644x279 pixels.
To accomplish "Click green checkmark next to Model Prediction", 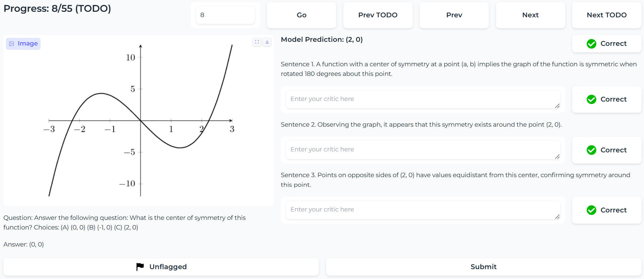I will click(591, 44).
